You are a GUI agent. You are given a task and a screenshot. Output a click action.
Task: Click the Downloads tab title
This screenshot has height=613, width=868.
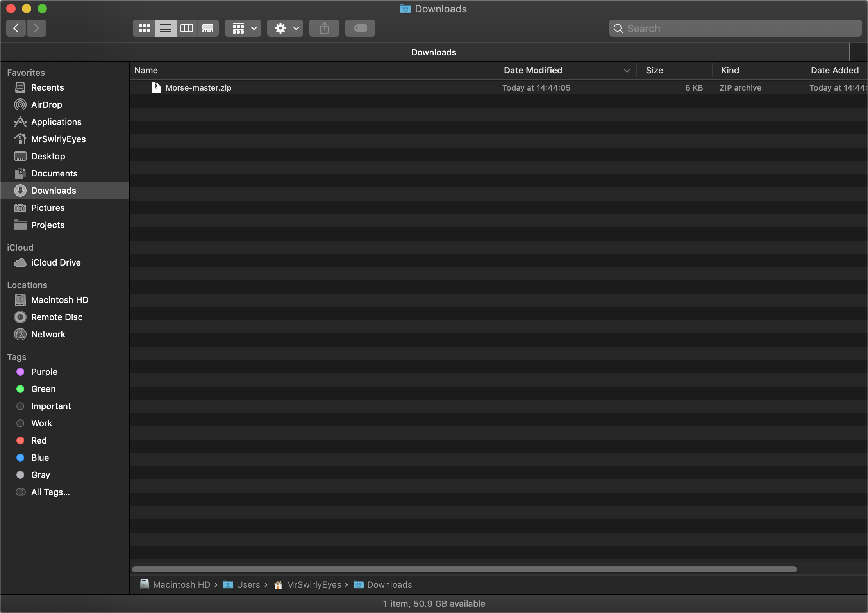click(x=434, y=52)
